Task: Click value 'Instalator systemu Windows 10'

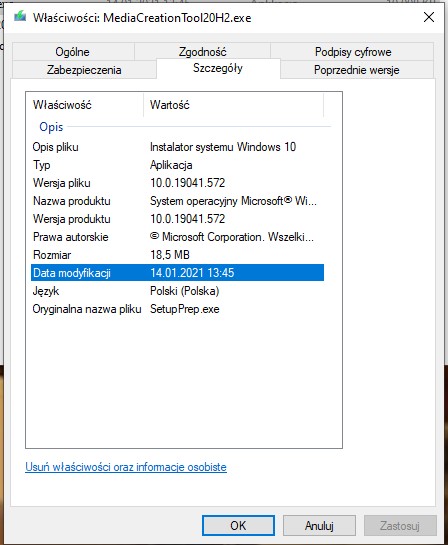Action: 223,147
